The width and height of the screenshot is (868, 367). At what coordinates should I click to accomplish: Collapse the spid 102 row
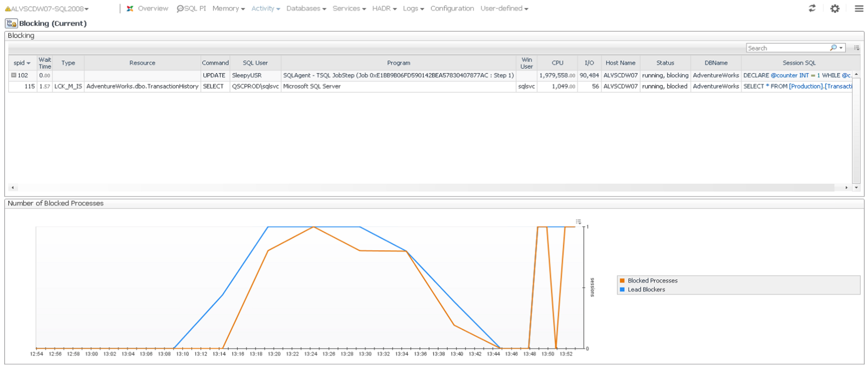pyautogui.click(x=13, y=75)
